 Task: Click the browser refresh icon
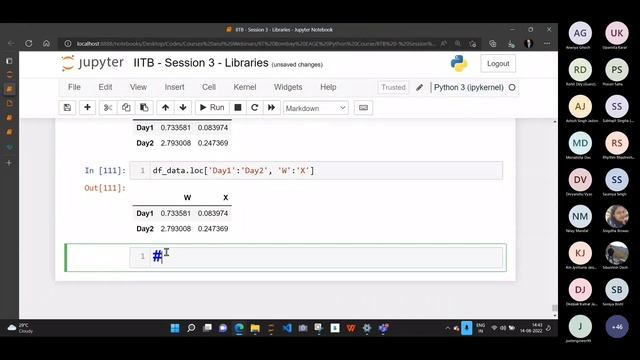(x=29, y=43)
